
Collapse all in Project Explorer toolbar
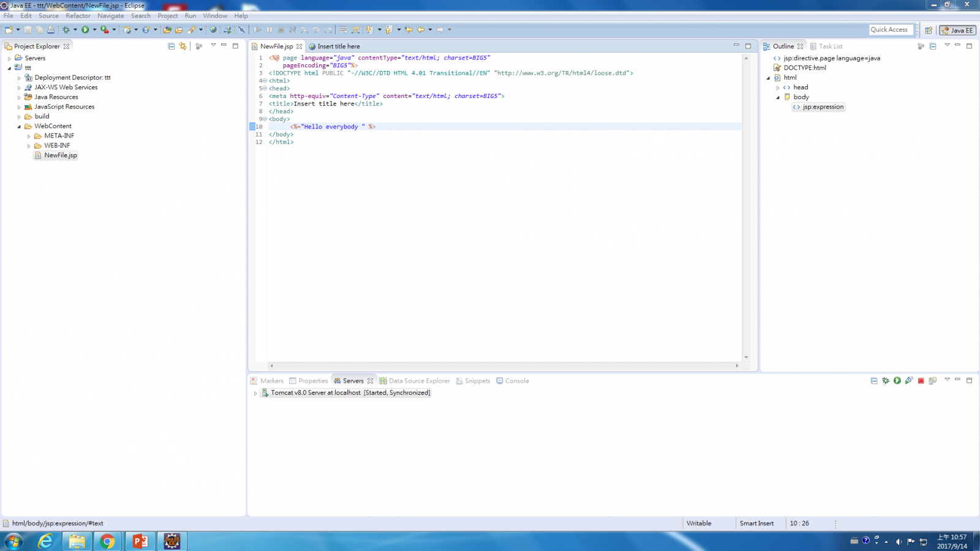pyautogui.click(x=171, y=46)
